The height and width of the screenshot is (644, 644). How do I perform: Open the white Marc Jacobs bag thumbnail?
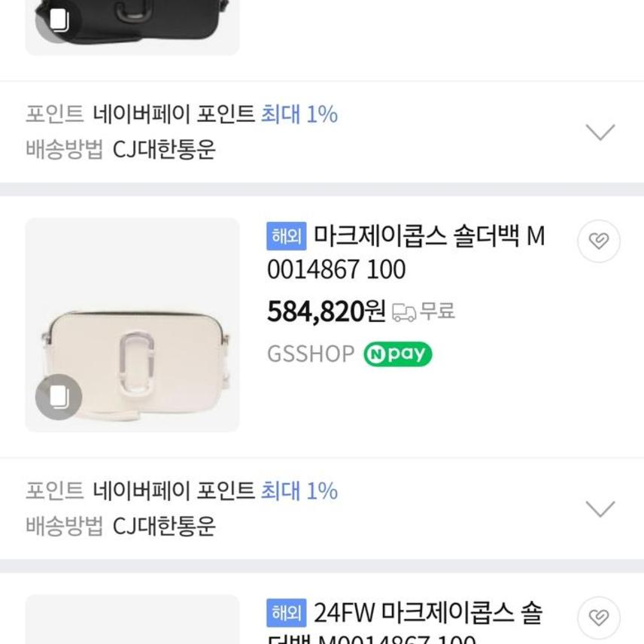coord(132,325)
